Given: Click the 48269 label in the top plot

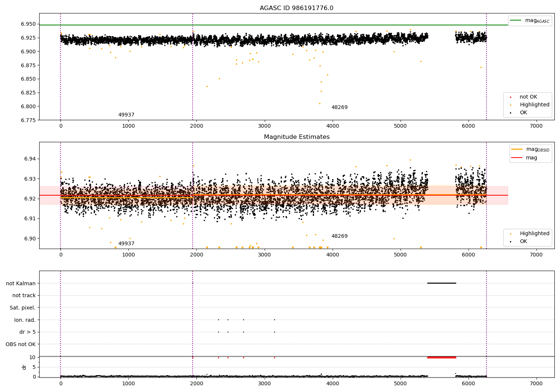Looking at the screenshot, I should pyautogui.click(x=339, y=108).
